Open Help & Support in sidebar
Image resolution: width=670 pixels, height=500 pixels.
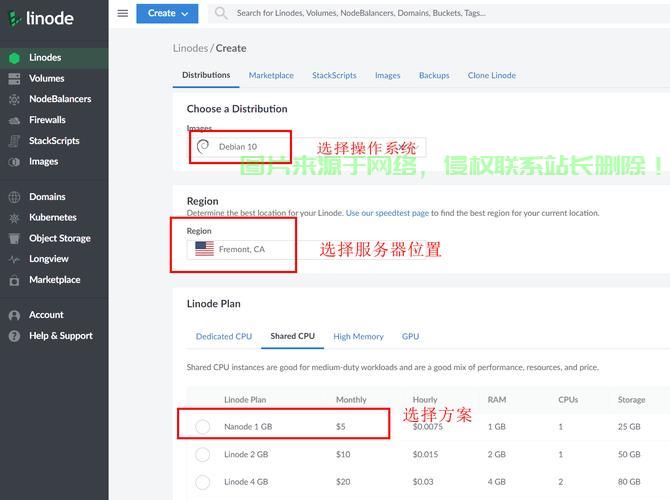(x=54, y=336)
